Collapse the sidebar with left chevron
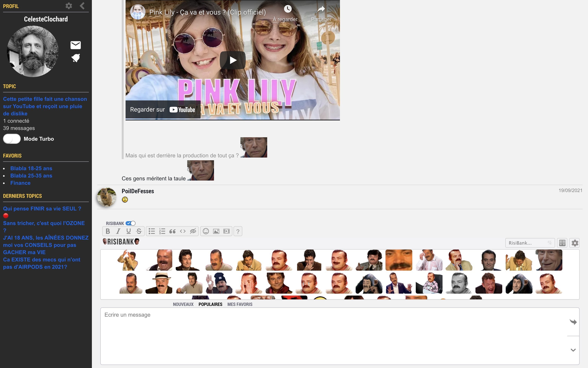 pos(82,6)
